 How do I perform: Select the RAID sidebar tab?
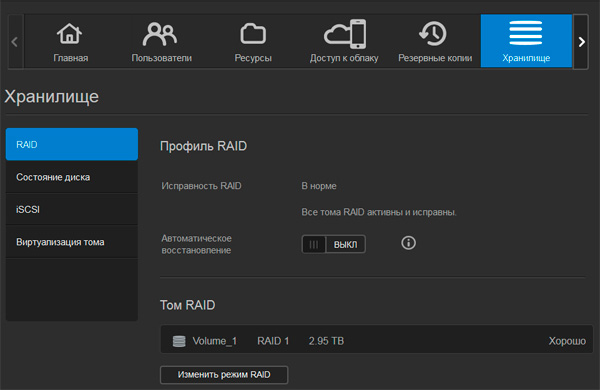72,144
